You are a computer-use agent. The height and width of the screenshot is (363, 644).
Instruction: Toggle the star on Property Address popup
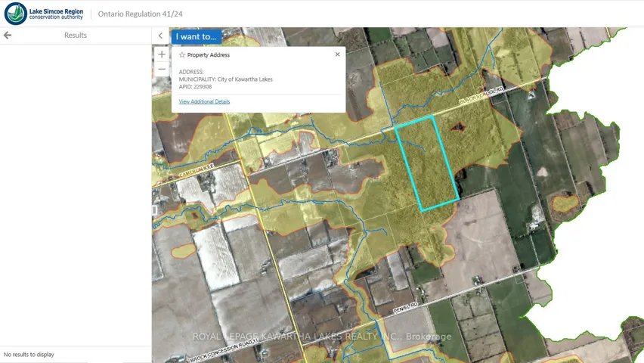point(182,55)
